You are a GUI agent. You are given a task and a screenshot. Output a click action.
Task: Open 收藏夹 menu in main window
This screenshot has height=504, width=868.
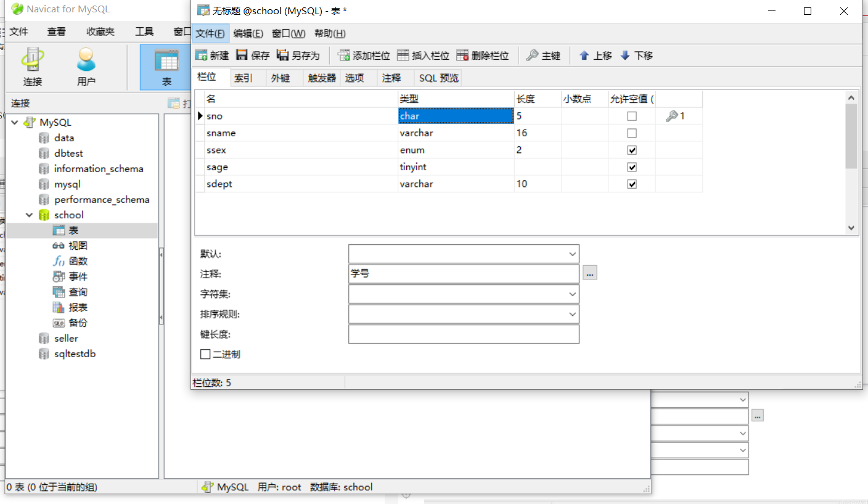pyautogui.click(x=100, y=31)
